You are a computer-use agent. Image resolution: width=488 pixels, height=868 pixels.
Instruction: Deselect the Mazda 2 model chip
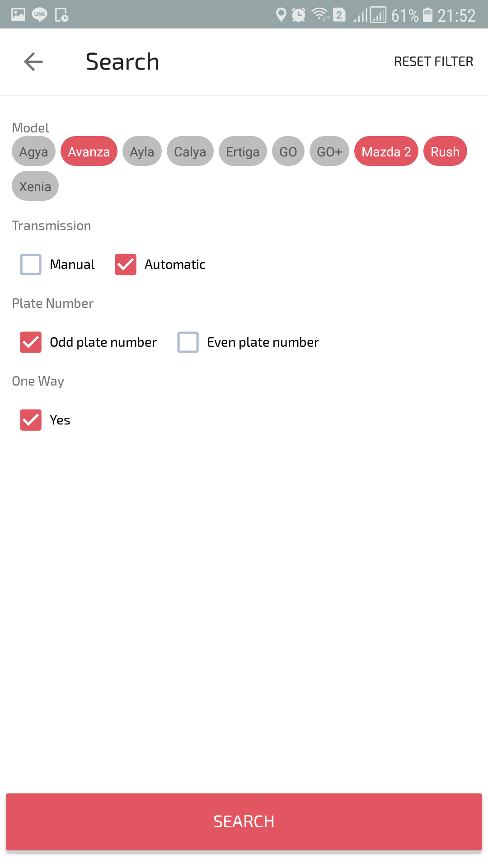pos(386,151)
